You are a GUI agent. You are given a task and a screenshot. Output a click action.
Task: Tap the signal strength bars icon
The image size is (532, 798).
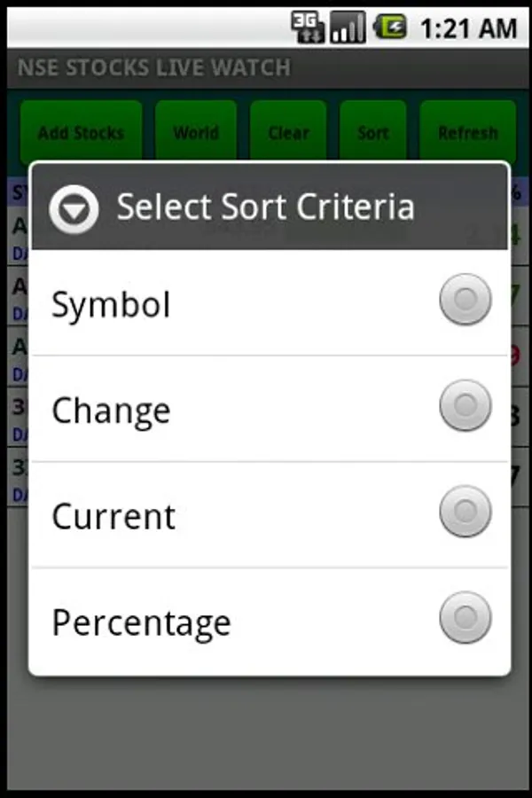pyautogui.click(x=348, y=27)
